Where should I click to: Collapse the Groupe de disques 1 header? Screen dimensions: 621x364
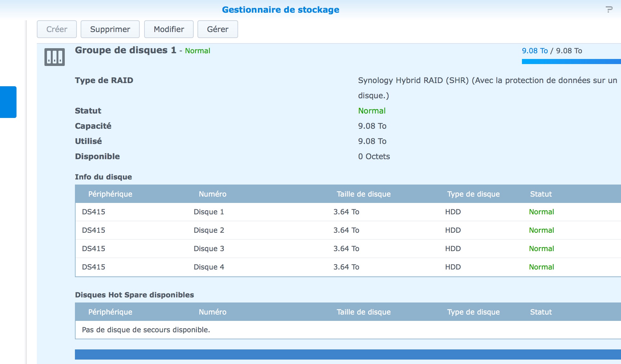click(126, 50)
